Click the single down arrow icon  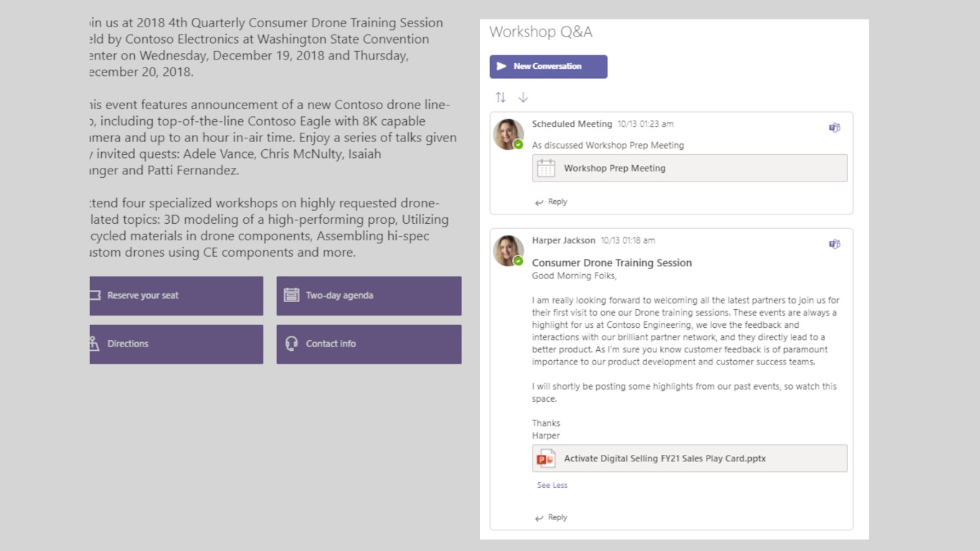click(x=523, y=98)
